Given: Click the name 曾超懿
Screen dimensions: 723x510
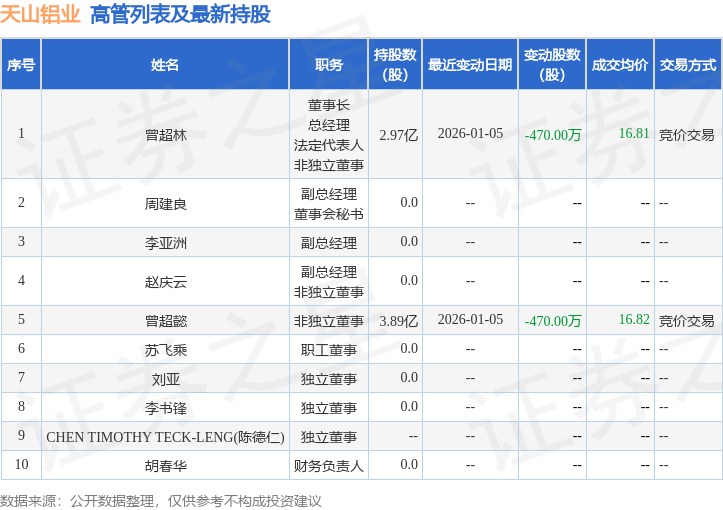Looking at the screenshot, I should (x=166, y=320).
